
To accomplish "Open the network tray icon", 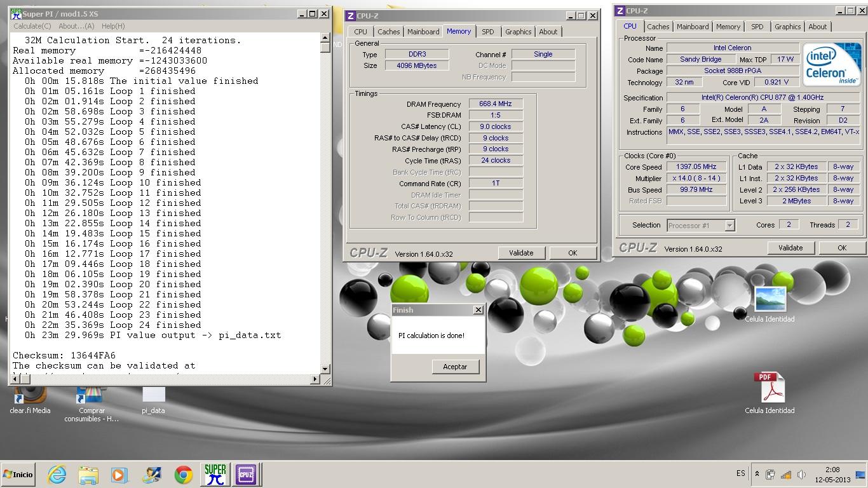I will click(786, 474).
